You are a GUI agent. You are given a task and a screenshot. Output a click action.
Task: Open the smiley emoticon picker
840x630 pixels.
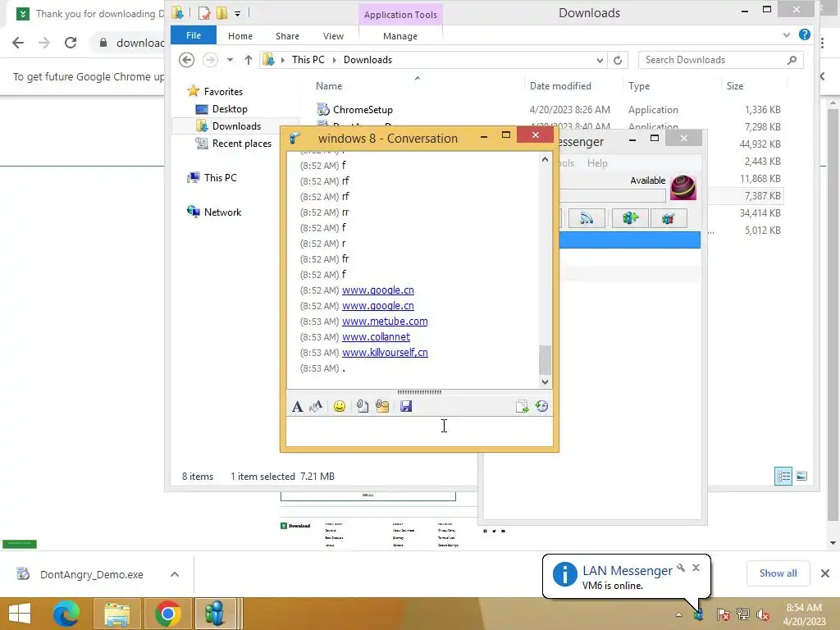tap(339, 407)
